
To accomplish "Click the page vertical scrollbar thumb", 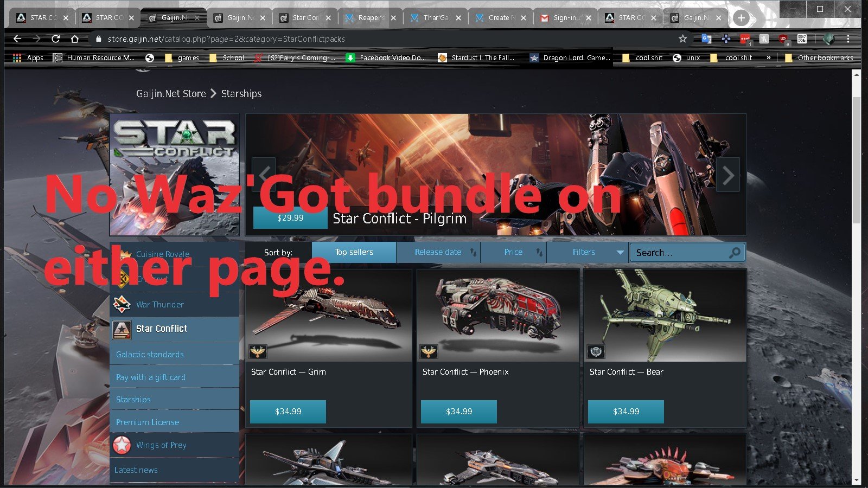I will pos(856,160).
